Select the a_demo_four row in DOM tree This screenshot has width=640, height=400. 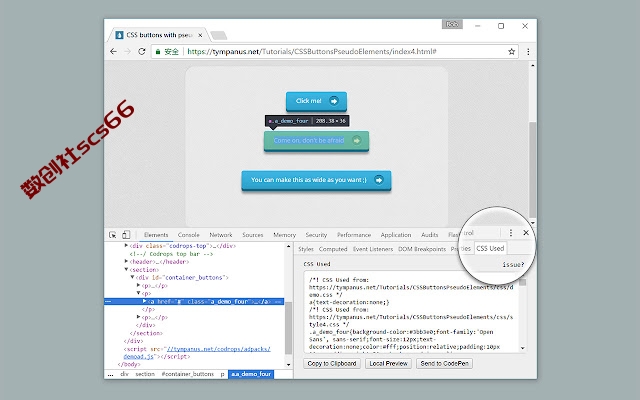tap(194, 301)
